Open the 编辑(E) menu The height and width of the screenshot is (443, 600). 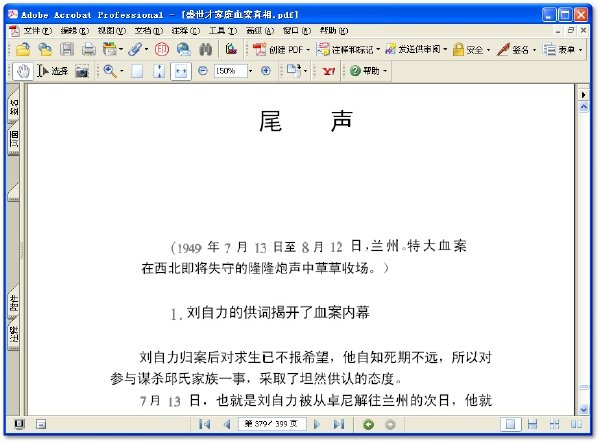coord(74,31)
